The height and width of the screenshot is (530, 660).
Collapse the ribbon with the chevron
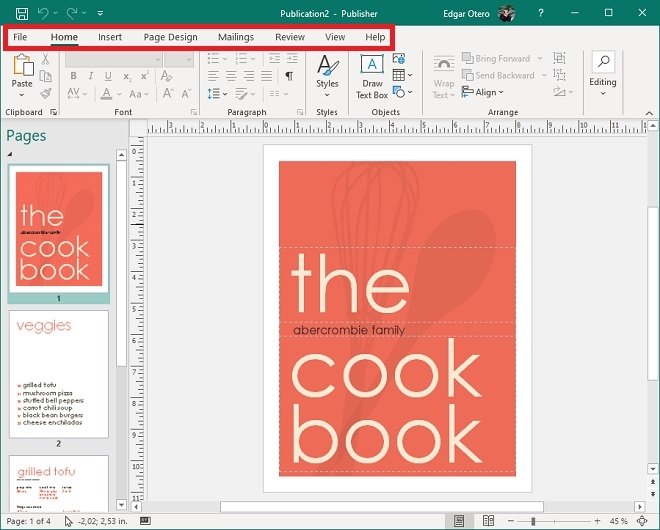(x=649, y=113)
